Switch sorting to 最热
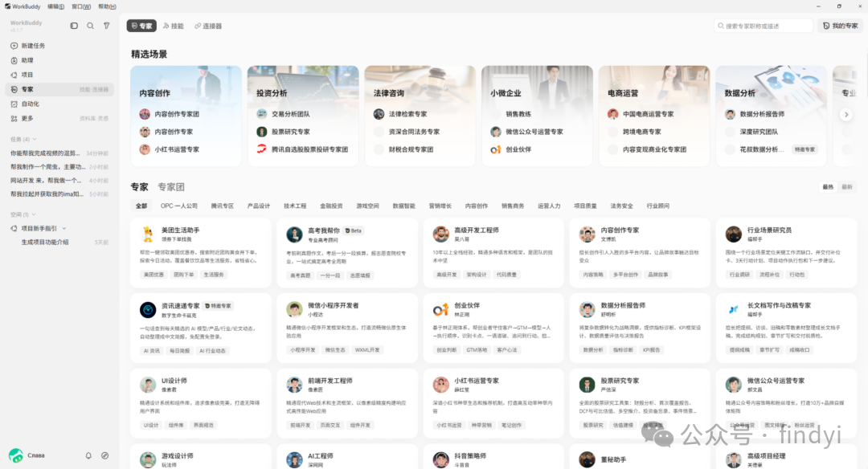The width and height of the screenshot is (868, 469). point(828,187)
